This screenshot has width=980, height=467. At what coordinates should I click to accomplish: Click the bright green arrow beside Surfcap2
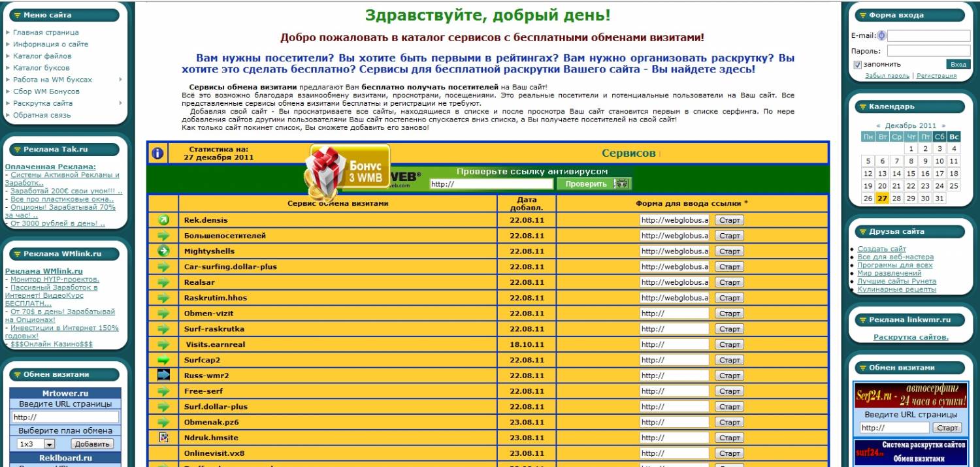pyautogui.click(x=164, y=360)
